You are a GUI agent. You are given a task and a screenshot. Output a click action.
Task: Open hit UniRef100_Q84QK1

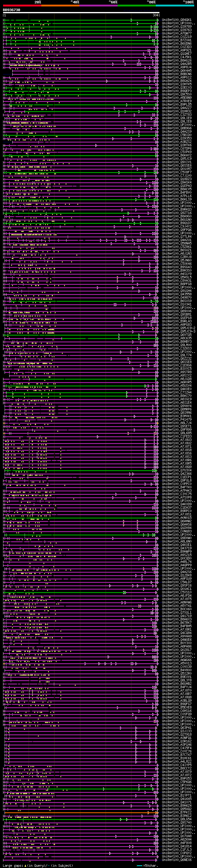[177, 20]
